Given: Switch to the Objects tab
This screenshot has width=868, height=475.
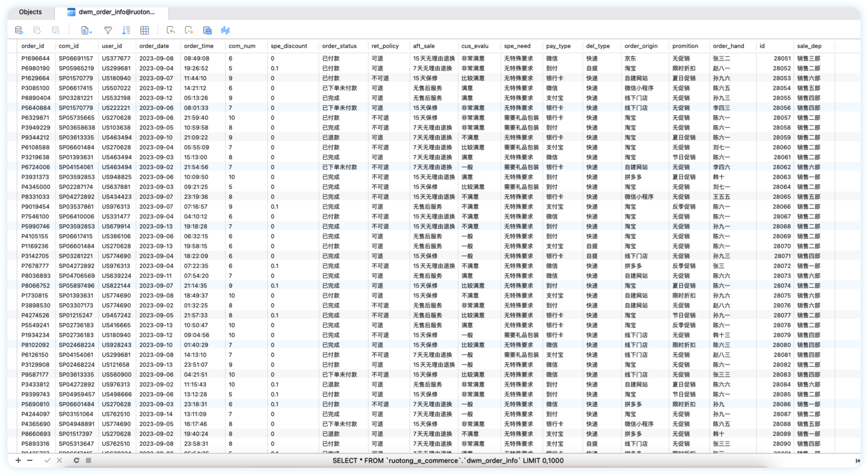Looking at the screenshot, I should click(x=30, y=12).
